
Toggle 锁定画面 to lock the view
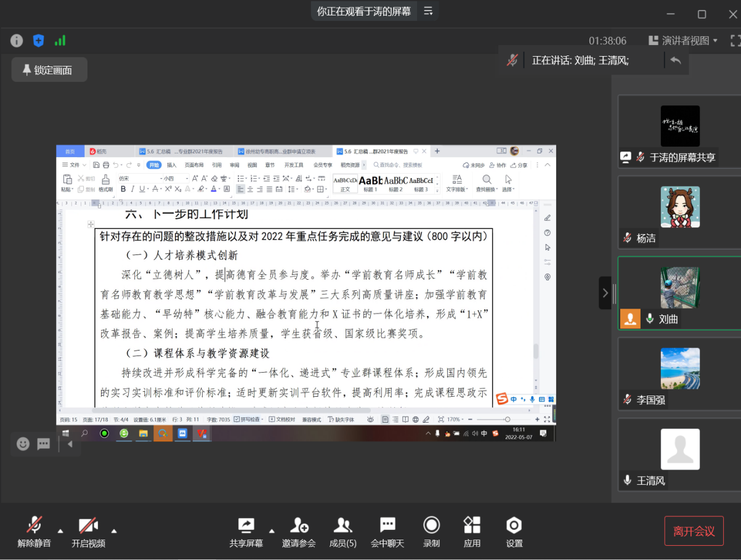49,70
